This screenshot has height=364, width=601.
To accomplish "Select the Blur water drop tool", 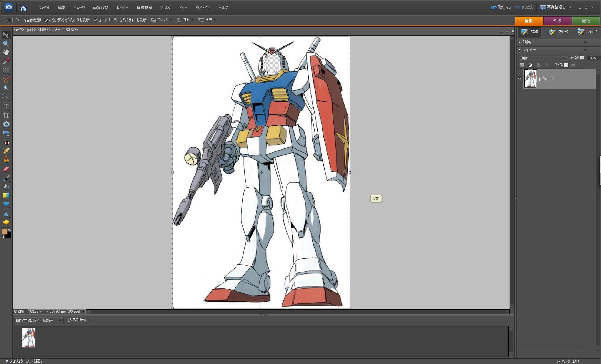I will 6,214.
